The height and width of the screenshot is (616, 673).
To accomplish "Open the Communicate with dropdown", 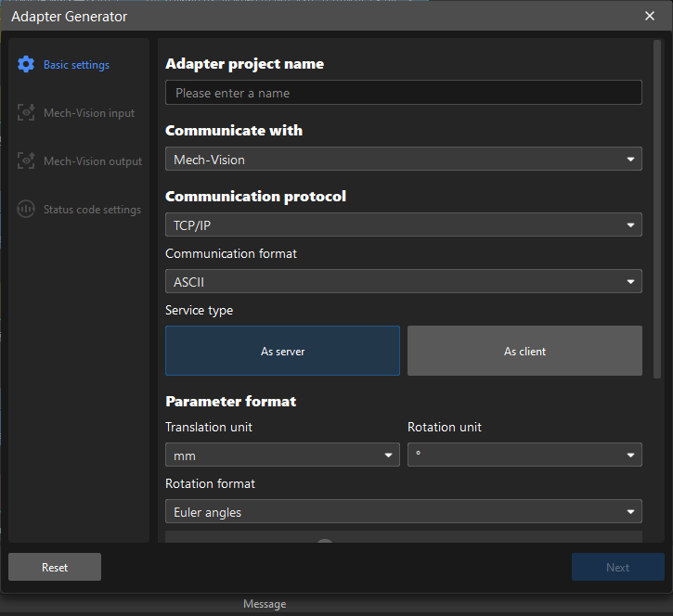I will point(403,159).
